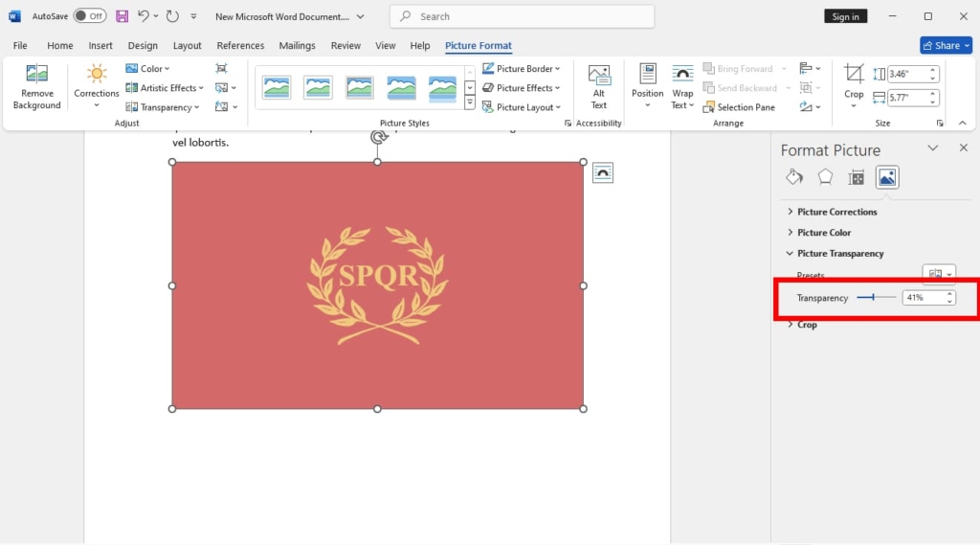Open the Selection Pane

tap(739, 107)
